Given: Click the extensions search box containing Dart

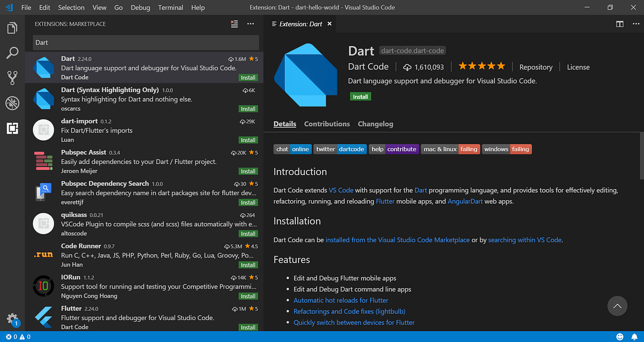Looking at the screenshot, I should pos(145,42).
